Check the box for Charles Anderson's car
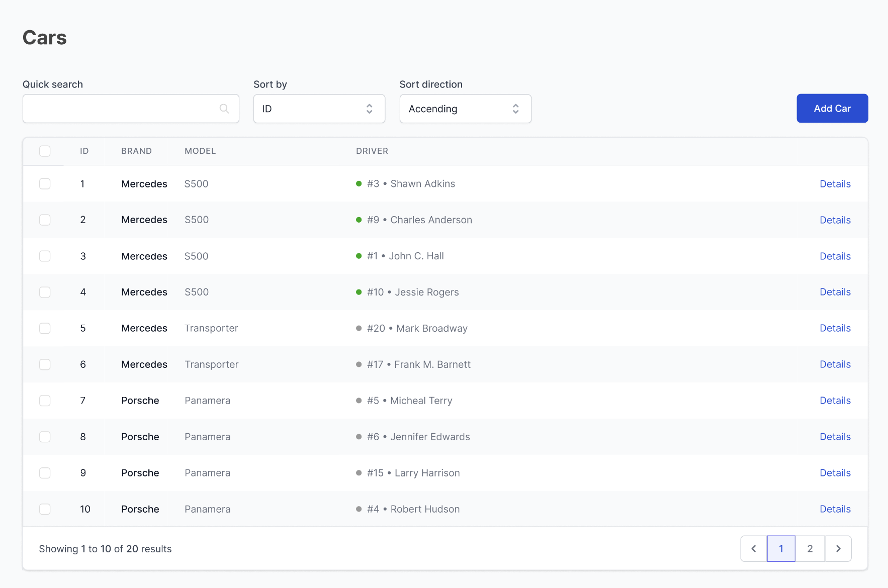The width and height of the screenshot is (888, 588). pos(45,220)
